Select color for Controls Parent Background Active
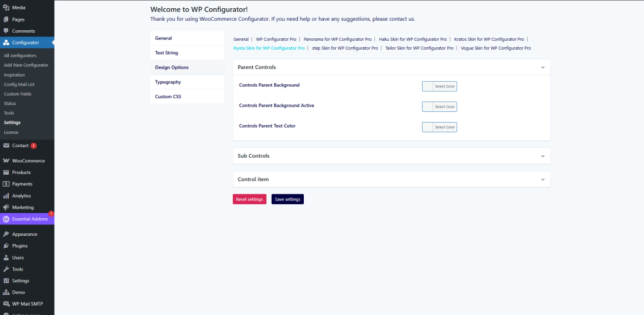Screen dimensions: 644x315 [x=440, y=107]
